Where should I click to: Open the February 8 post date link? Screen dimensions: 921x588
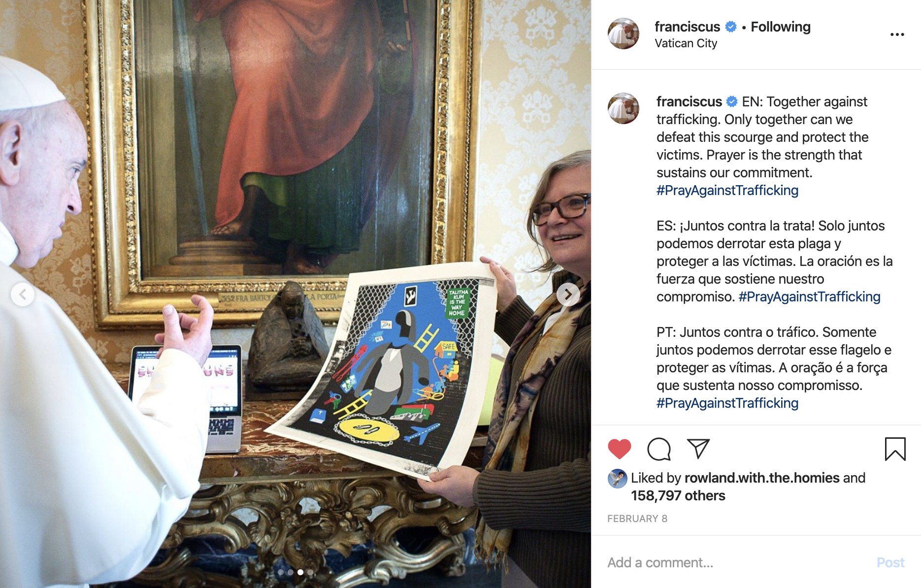click(637, 519)
